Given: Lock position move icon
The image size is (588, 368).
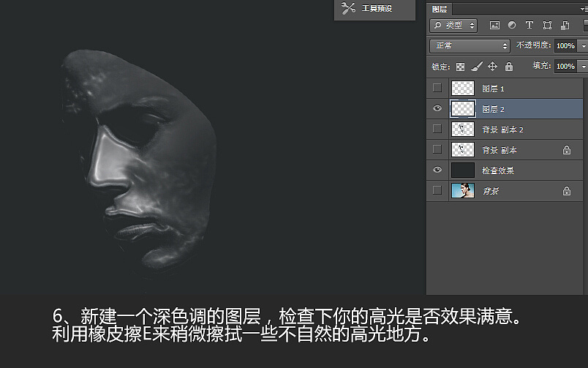Looking at the screenshot, I should click(x=492, y=67).
